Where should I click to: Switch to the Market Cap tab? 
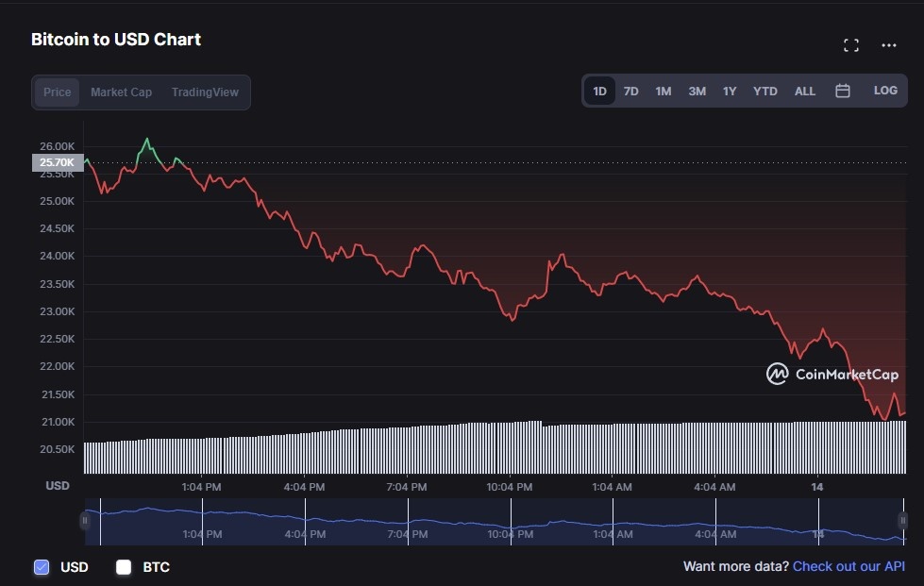click(x=121, y=92)
